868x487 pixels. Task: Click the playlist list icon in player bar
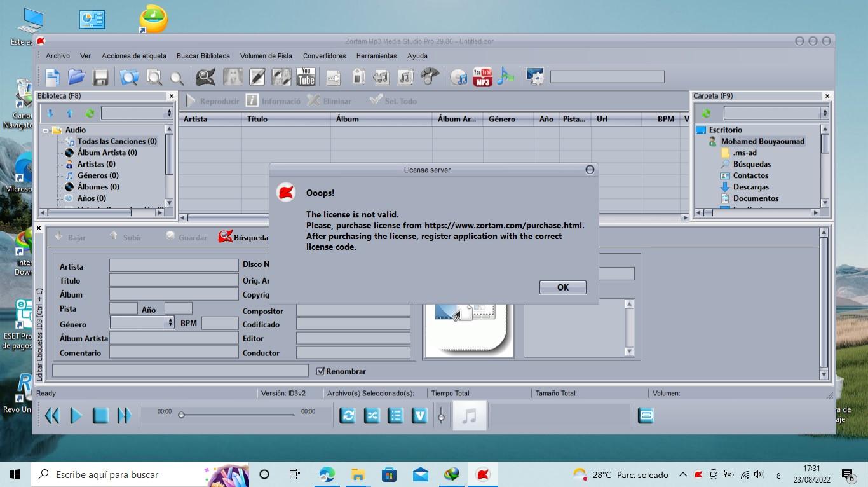coord(396,416)
